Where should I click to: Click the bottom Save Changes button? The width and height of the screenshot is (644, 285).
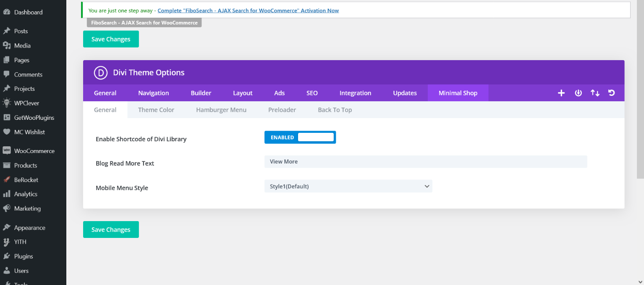(111, 230)
